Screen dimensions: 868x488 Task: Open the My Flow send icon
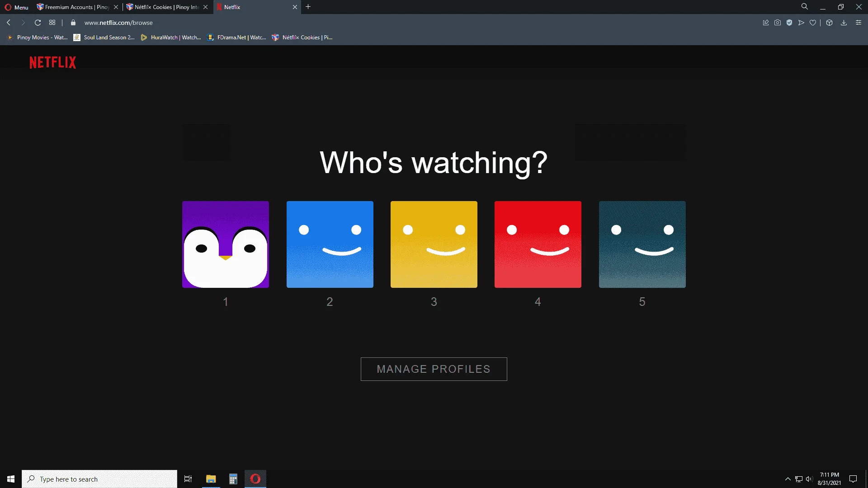pyautogui.click(x=801, y=23)
